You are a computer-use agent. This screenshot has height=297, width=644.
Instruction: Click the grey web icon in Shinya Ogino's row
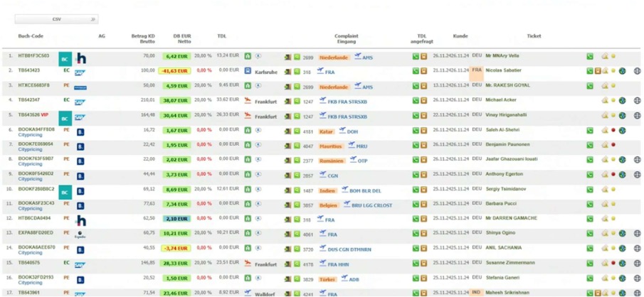[637, 234]
